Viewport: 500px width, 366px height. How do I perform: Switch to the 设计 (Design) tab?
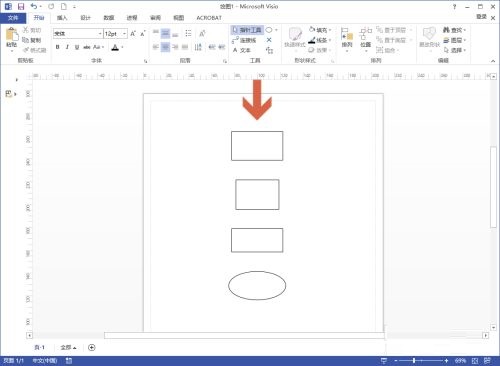tap(85, 18)
